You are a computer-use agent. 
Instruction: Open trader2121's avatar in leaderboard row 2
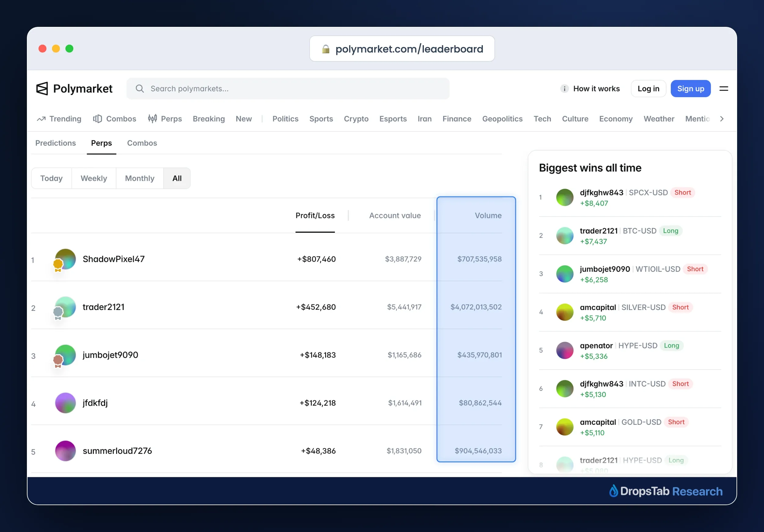click(x=65, y=307)
